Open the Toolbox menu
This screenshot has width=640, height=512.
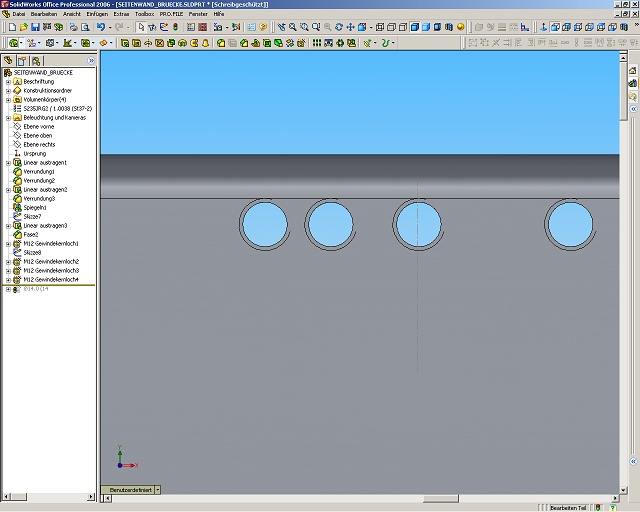tap(144, 14)
